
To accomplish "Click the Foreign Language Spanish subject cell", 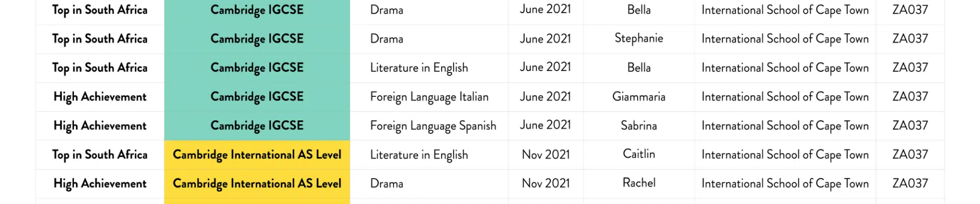I will coord(429,126).
